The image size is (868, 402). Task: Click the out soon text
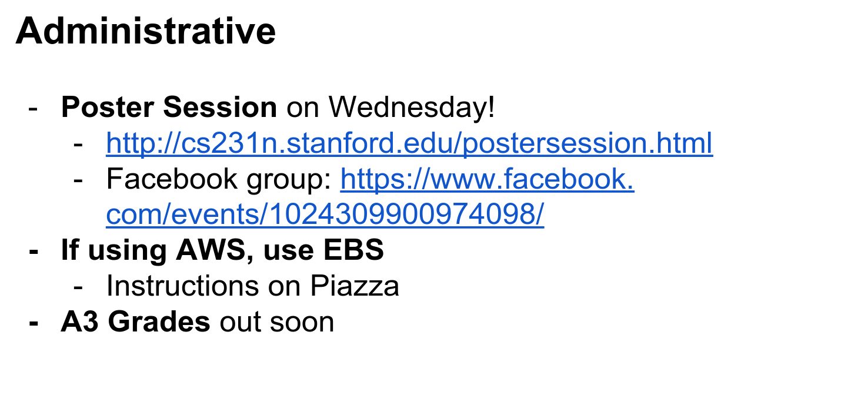tap(276, 322)
